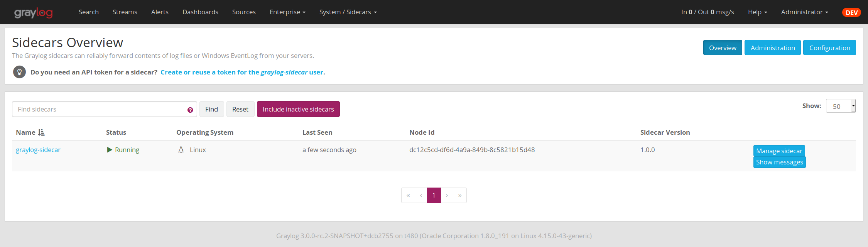This screenshot has height=247, width=868.
Task: Click the Manage sidecar button
Action: coord(779,151)
